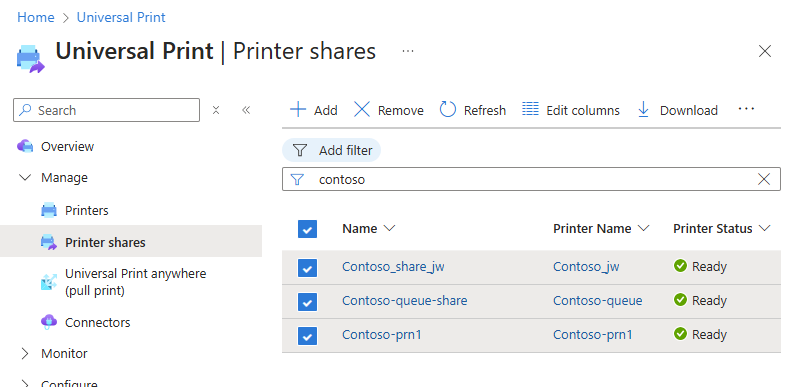The image size is (790, 387).
Task: Open the Contoso-queue printer link
Action: 598,300
